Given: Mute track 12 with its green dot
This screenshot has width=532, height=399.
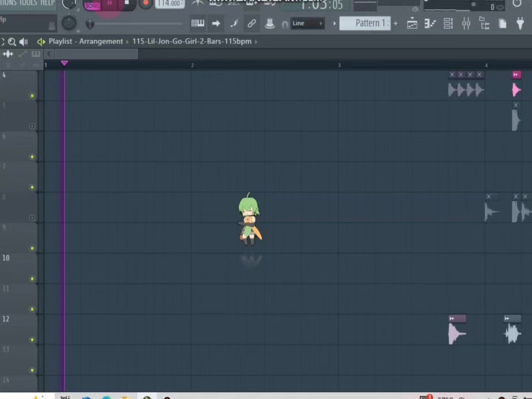Looking at the screenshot, I should (32, 340).
